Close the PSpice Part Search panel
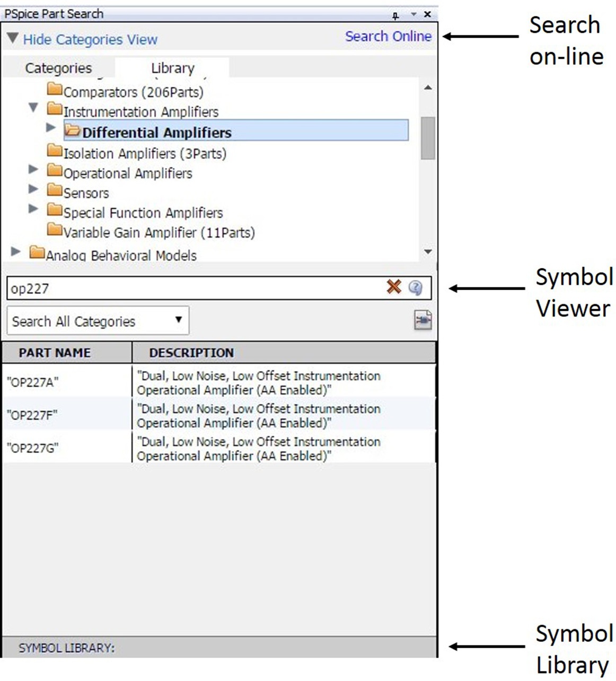616x681 pixels. tap(427, 14)
